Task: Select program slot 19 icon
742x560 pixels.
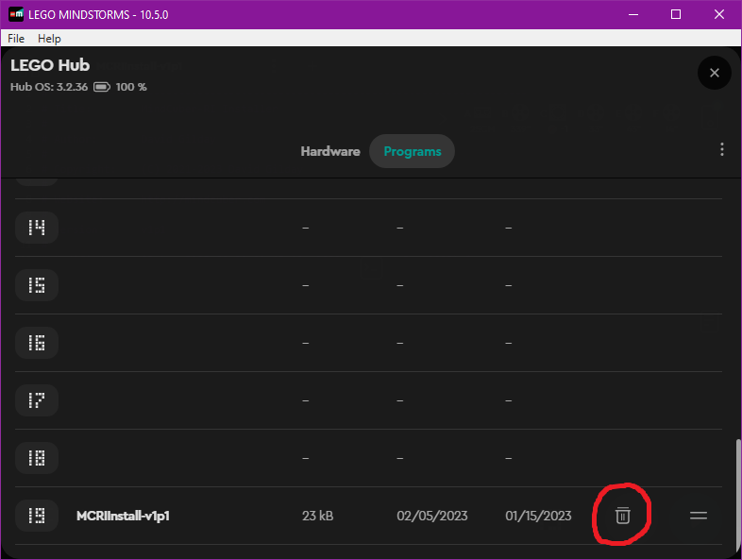Action: point(37,516)
